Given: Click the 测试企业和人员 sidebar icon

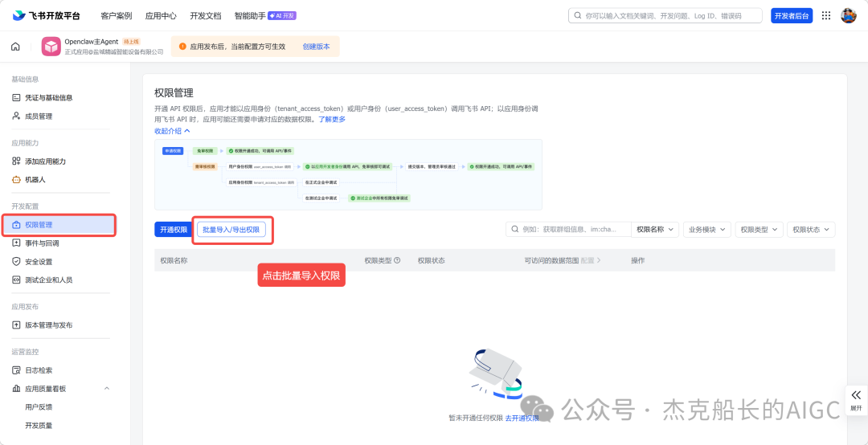Looking at the screenshot, I should click(16, 280).
